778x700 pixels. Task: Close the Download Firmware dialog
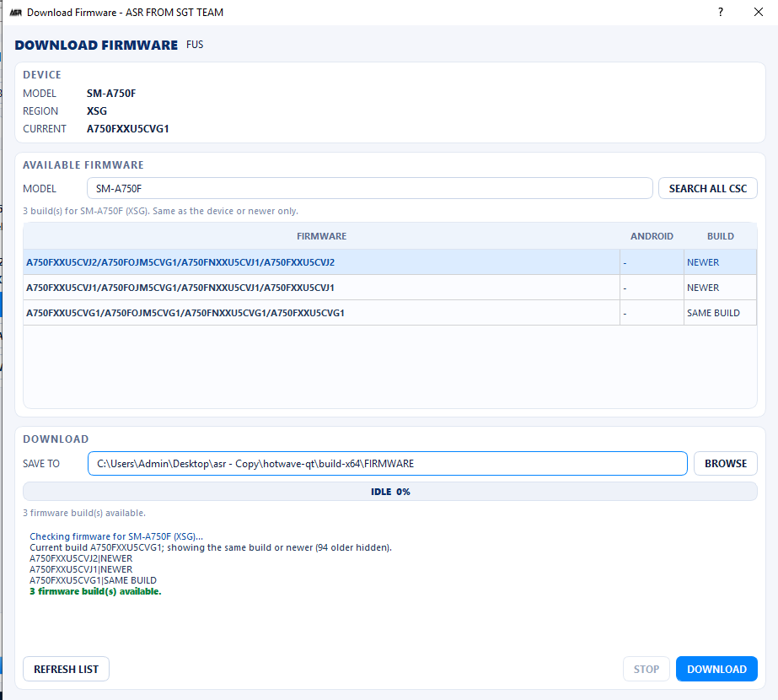(x=758, y=12)
